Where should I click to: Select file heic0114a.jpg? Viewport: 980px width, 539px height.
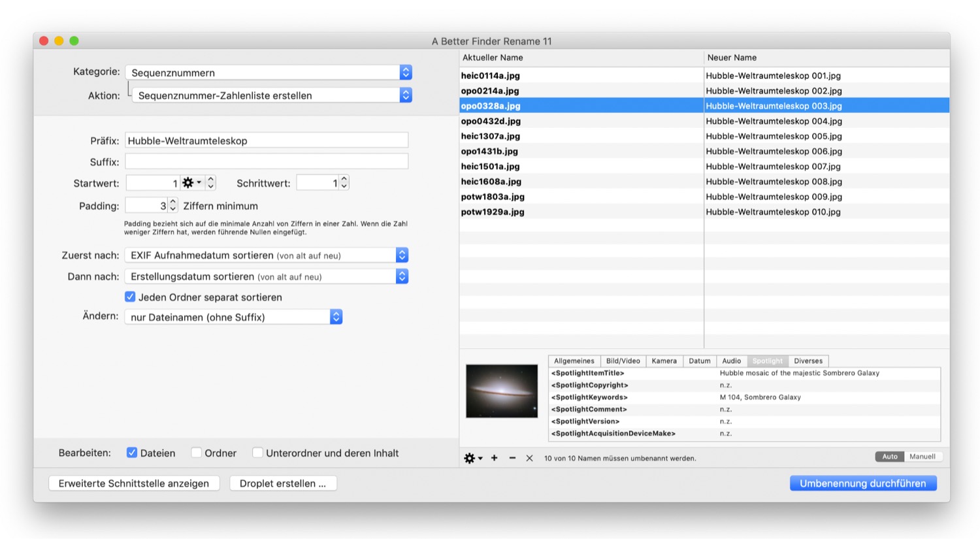[490, 76]
